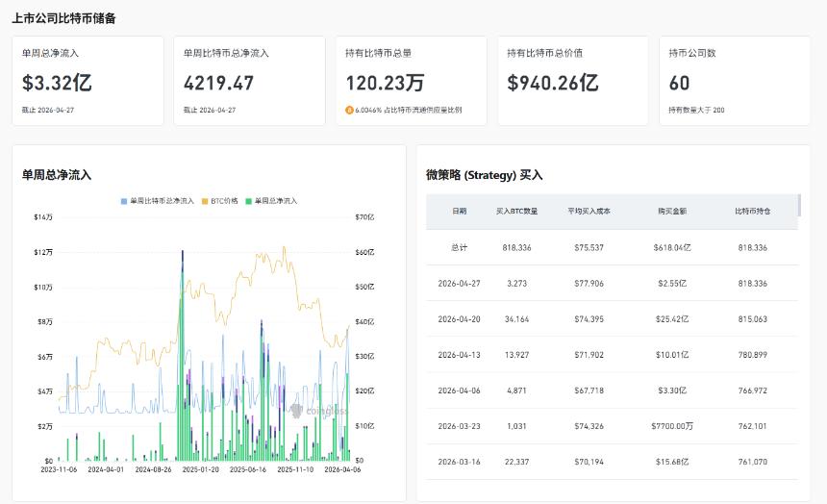Viewport: 827px width, 504px height.
Task: Sort by the 比特币持仓 column header
Action: [x=753, y=211]
